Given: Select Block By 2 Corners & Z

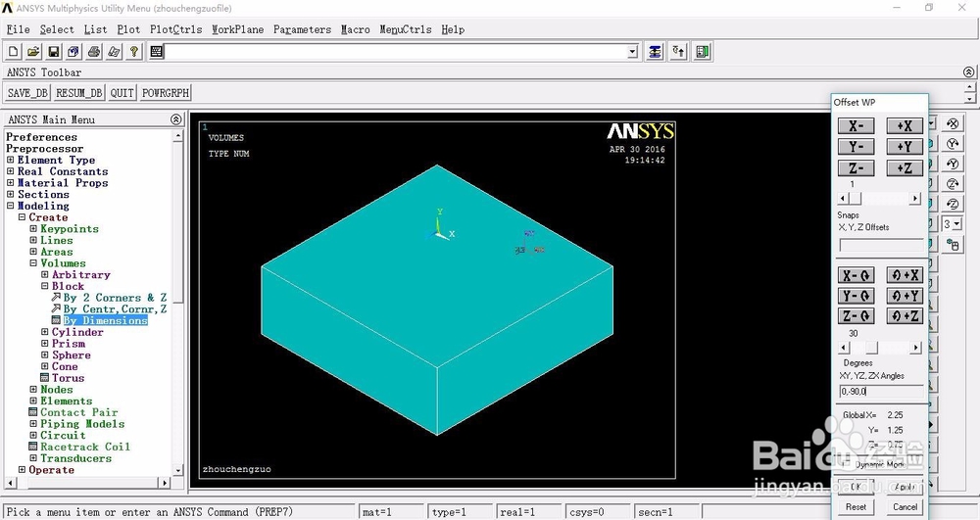Looking at the screenshot, I should (115, 298).
